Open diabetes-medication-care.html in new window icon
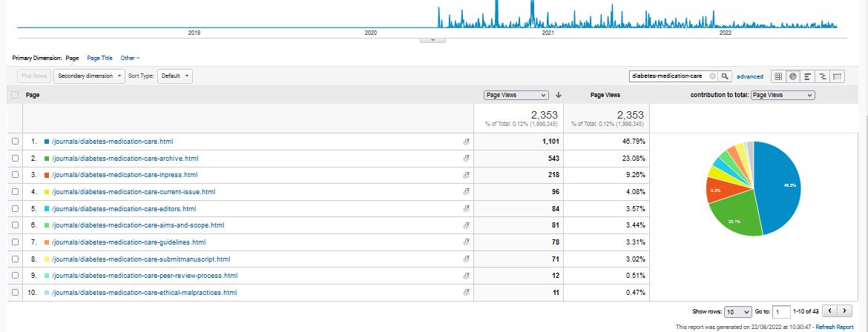Image resolution: width=868 pixels, height=332 pixels. click(466, 142)
